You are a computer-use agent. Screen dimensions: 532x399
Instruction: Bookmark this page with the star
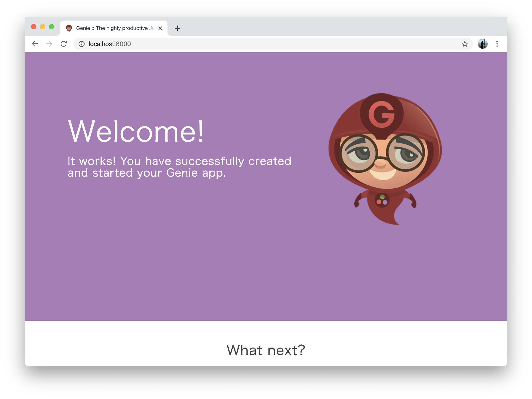[465, 44]
